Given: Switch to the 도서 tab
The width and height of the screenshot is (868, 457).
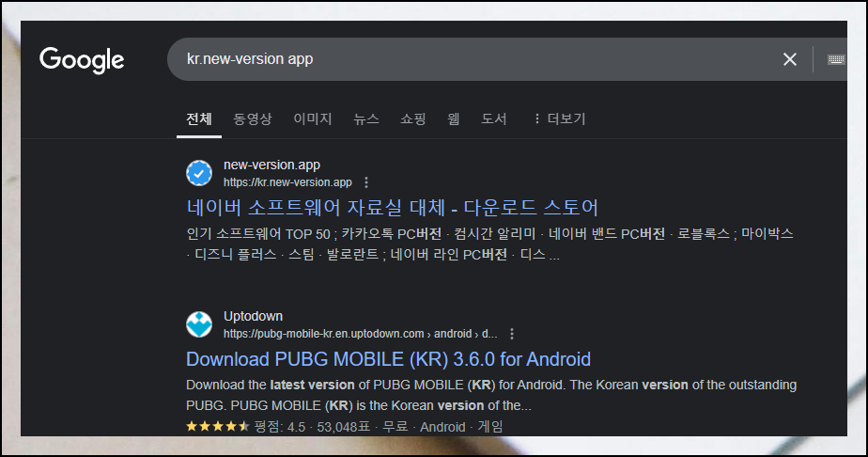Looking at the screenshot, I should (494, 118).
